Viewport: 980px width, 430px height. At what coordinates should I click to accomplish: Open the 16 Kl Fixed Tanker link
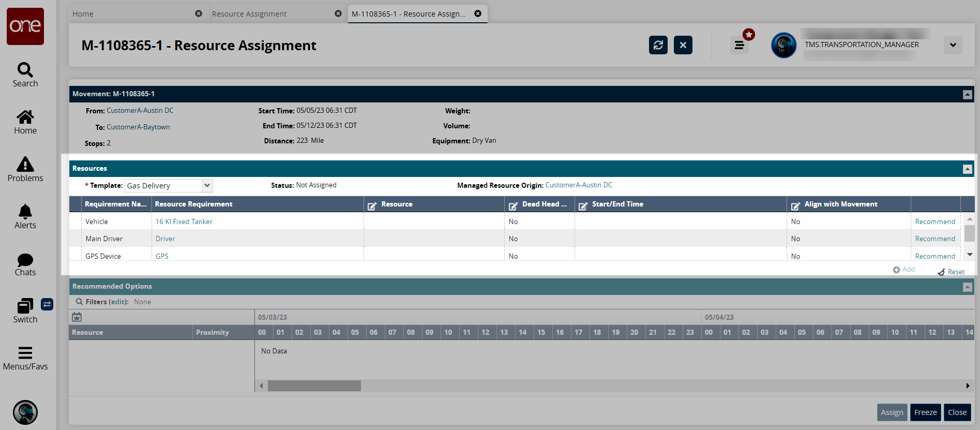tap(184, 221)
